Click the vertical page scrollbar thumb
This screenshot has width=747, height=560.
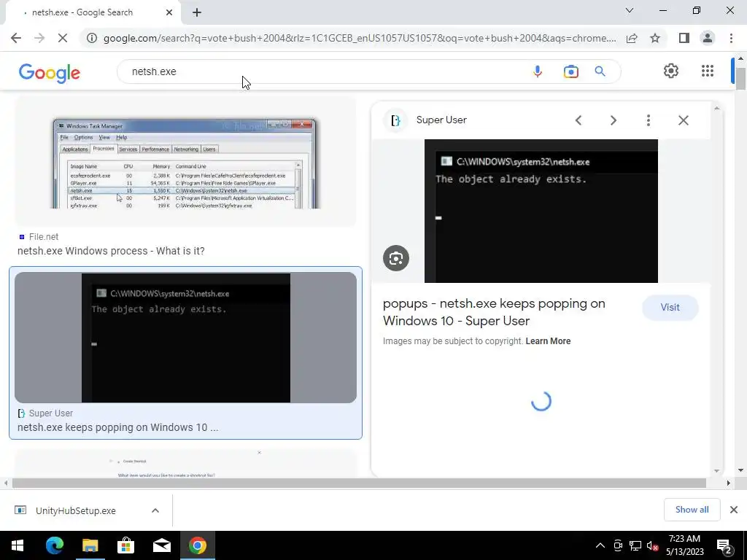740,79
